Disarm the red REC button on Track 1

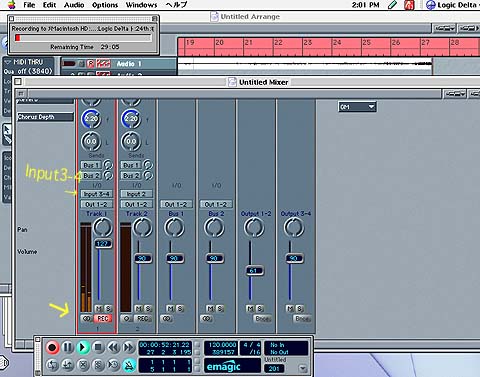103,319
